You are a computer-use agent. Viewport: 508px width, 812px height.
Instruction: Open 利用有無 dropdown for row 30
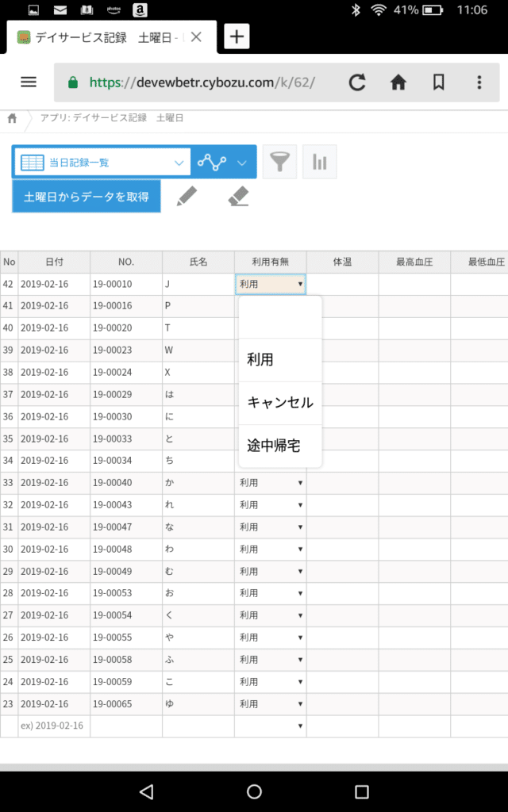click(271, 549)
